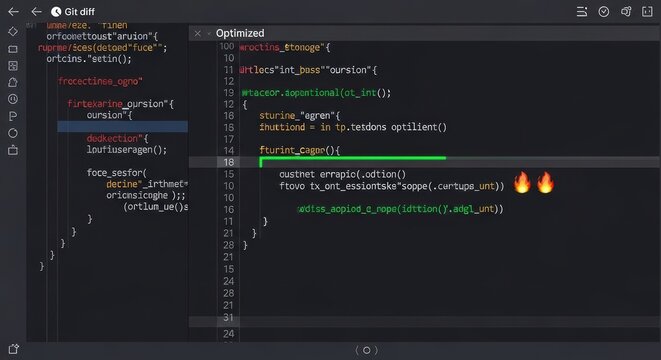Click the refresh circle icon in sidebar
This screenshot has height=360, width=661.
click(x=13, y=133)
